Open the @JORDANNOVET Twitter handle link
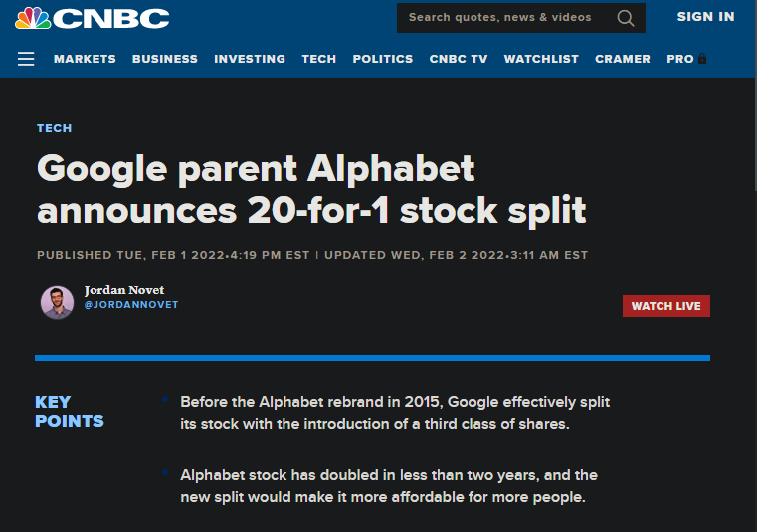Viewport: 757px width, 532px height. pyautogui.click(x=131, y=305)
